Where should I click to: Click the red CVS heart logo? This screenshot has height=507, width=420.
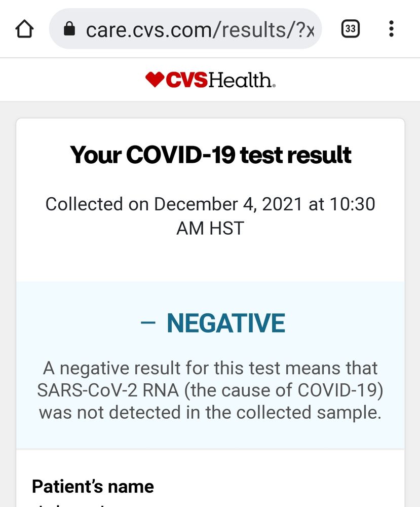point(155,80)
